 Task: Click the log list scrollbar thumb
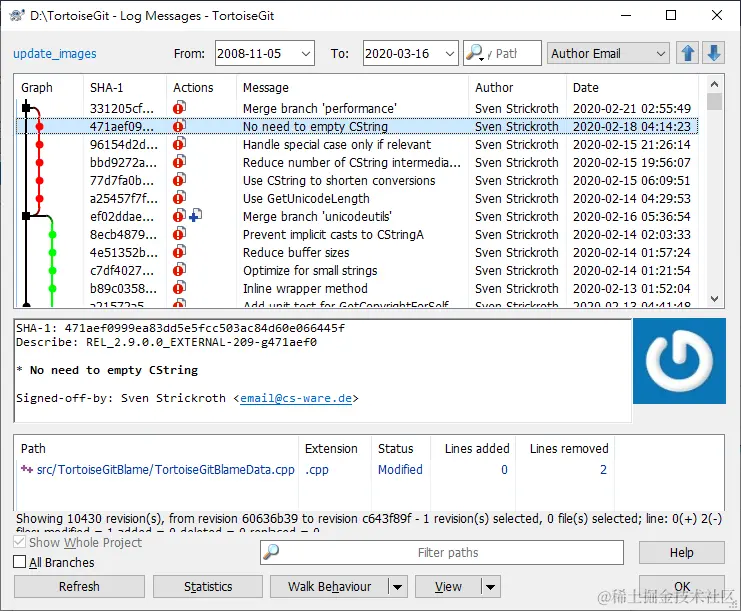point(714,101)
